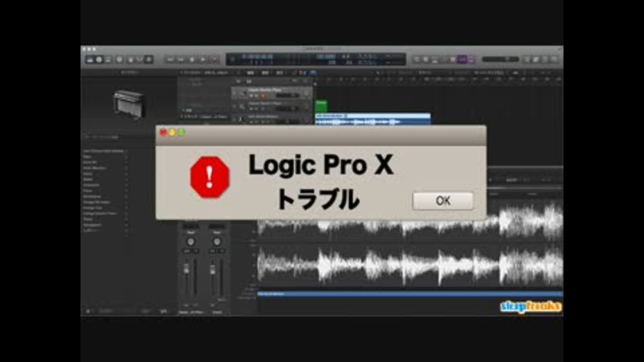Click the left channel strip volume fader
This screenshot has height=362, width=644.
pos(186,269)
